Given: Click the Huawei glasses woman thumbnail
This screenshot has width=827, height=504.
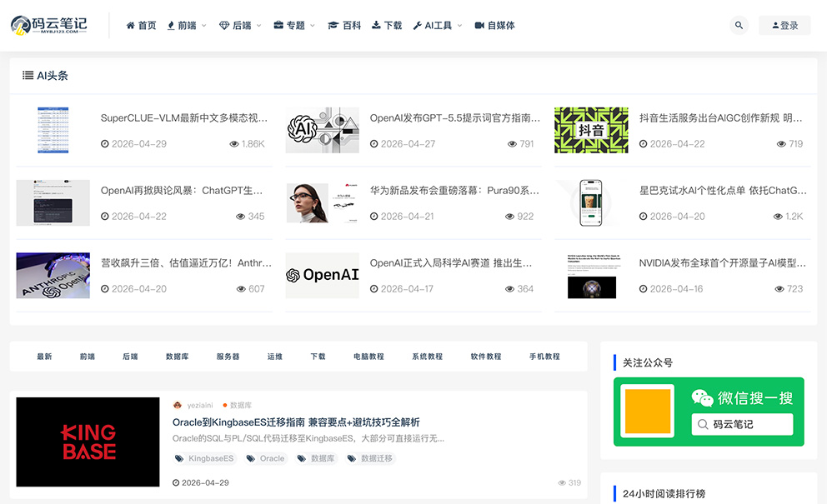Looking at the screenshot, I should (x=323, y=203).
